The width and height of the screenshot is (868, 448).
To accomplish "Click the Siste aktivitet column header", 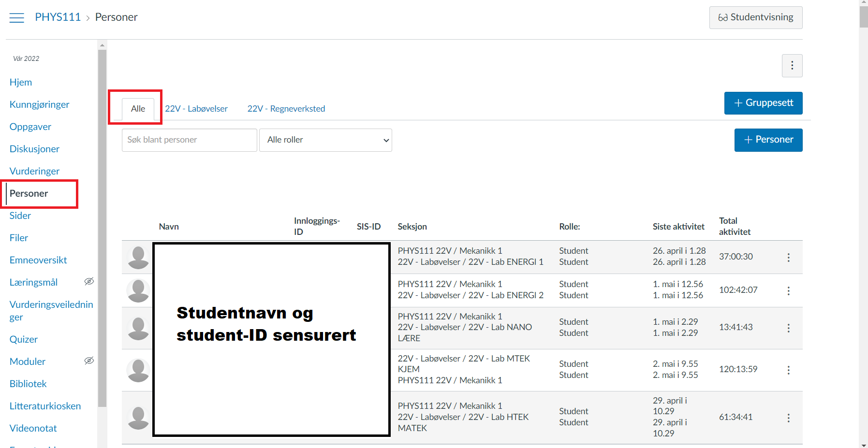I will click(678, 227).
